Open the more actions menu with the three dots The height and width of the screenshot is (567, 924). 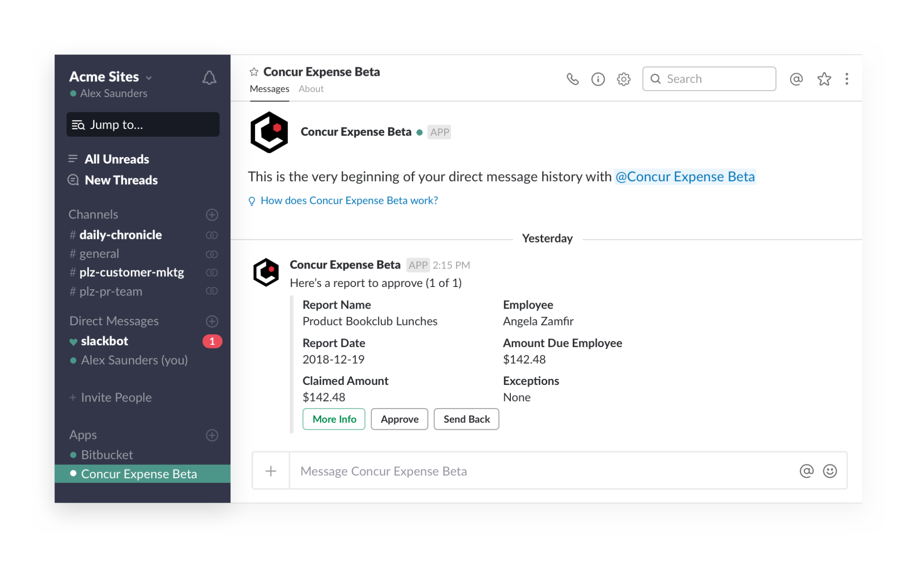click(x=847, y=79)
